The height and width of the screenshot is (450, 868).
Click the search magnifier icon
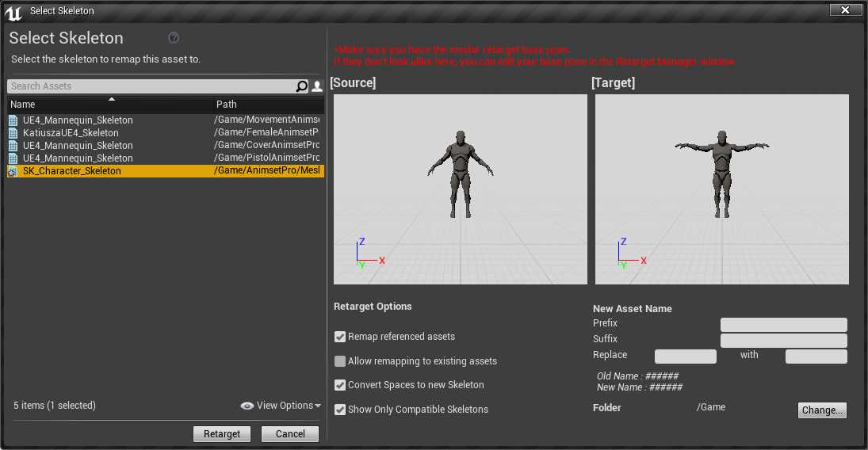point(301,86)
